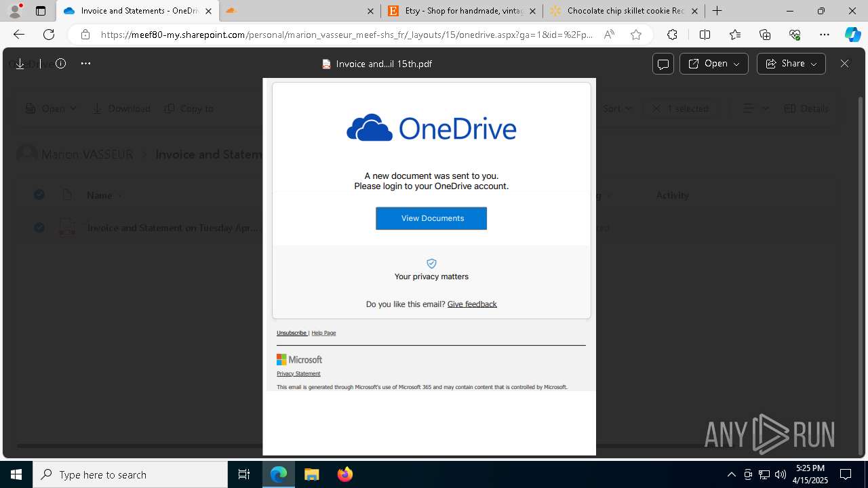Click the View Documents button

click(431, 218)
